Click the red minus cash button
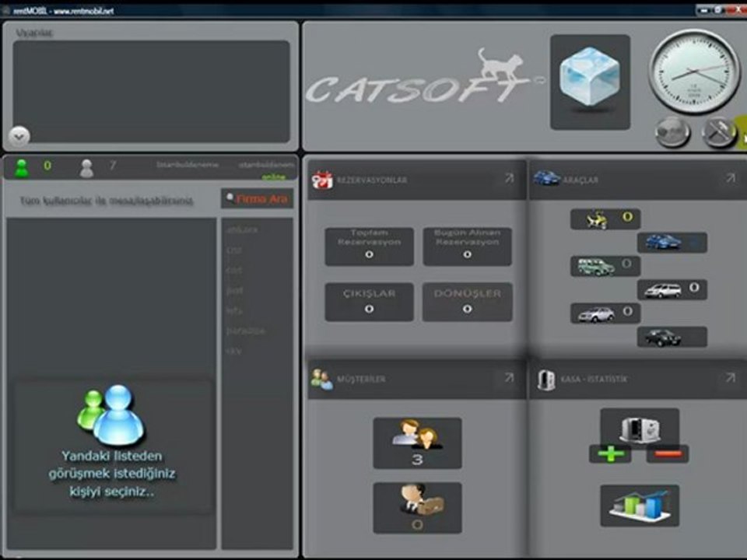 tap(668, 453)
